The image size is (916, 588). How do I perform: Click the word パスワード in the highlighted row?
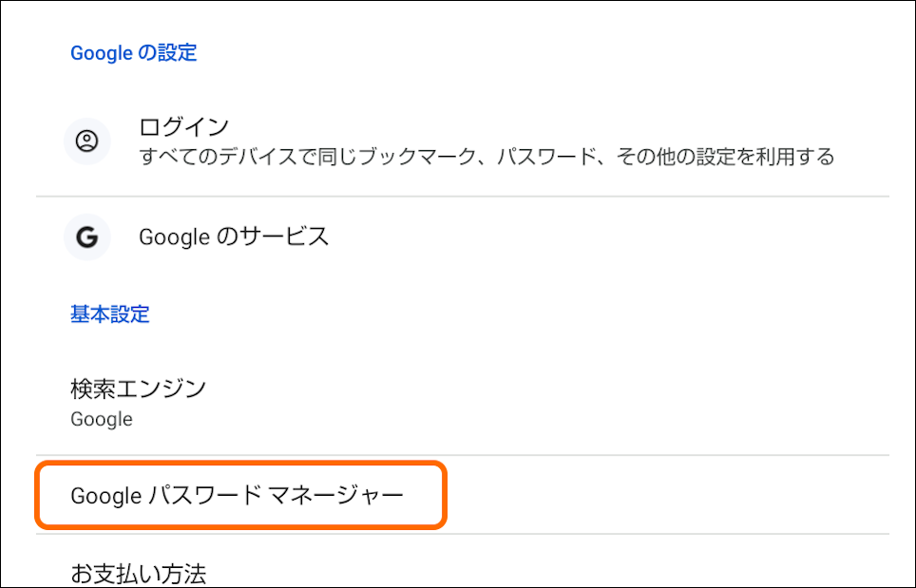pyautogui.click(x=205, y=495)
